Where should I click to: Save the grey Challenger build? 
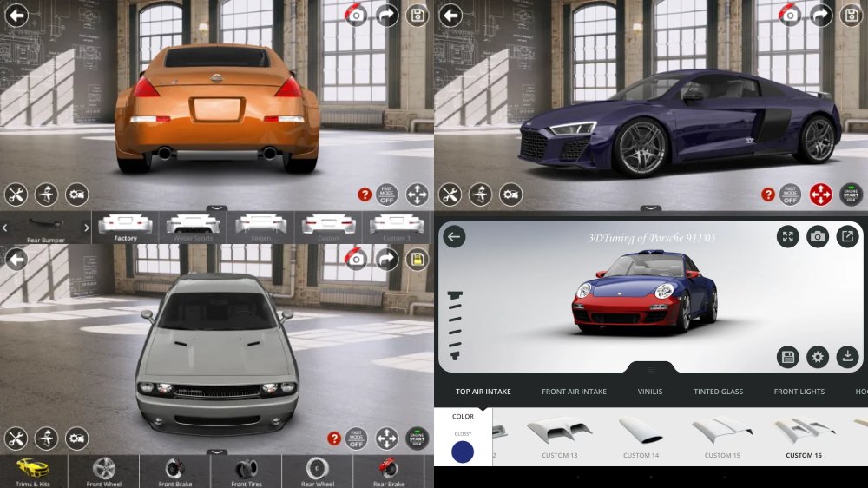[418, 259]
